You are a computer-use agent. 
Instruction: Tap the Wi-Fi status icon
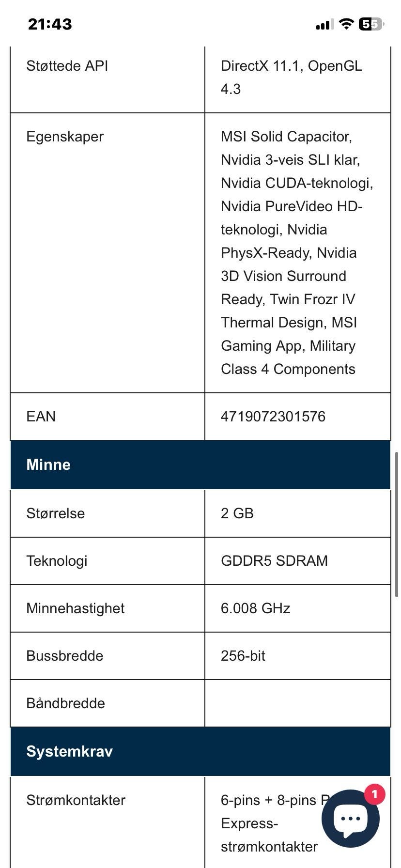point(346,24)
